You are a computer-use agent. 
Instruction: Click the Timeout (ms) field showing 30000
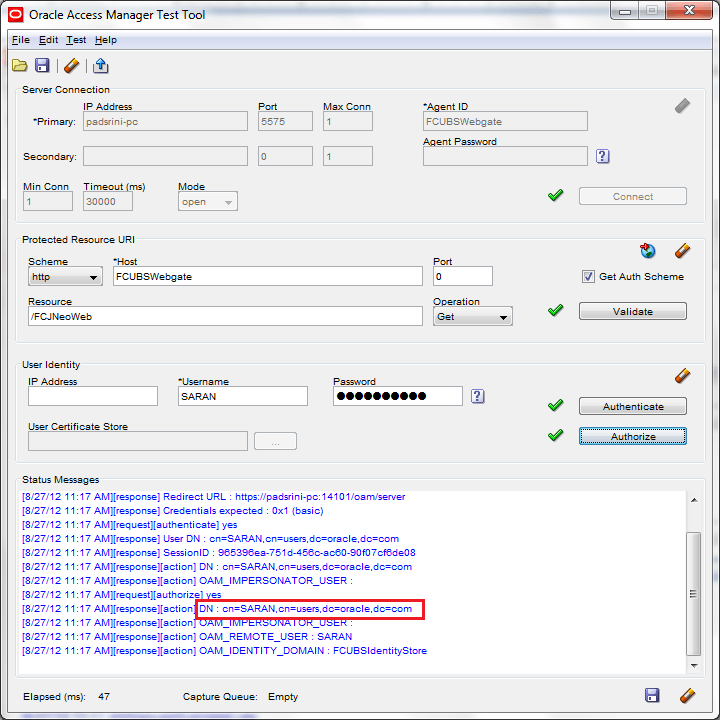tap(108, 201)
